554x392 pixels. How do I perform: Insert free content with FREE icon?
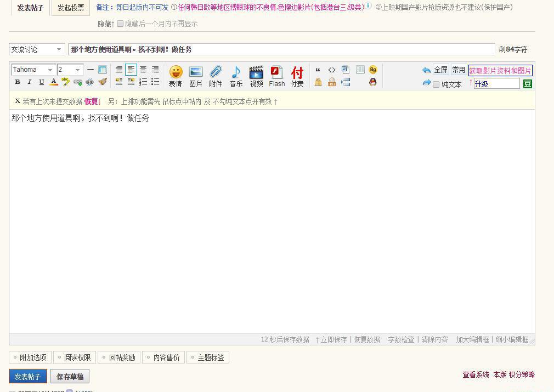[332, 82]
